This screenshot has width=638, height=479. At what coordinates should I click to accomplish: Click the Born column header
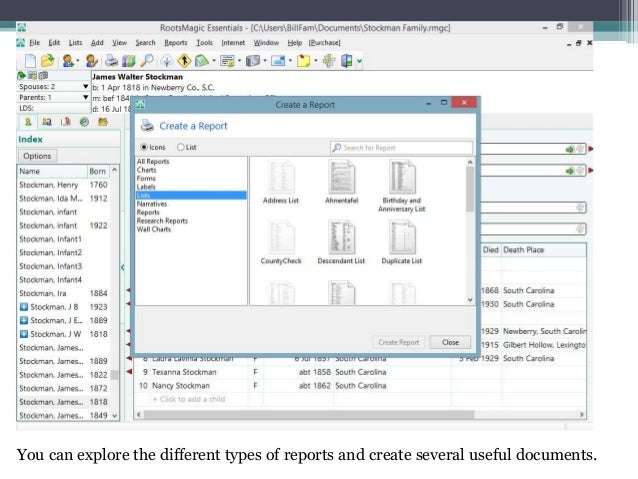[98, 171]
